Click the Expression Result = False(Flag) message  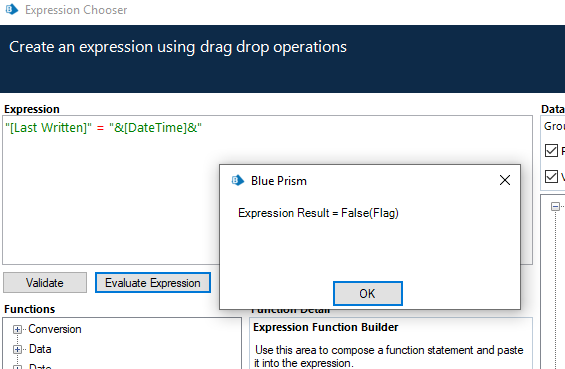tap(318, 213)
